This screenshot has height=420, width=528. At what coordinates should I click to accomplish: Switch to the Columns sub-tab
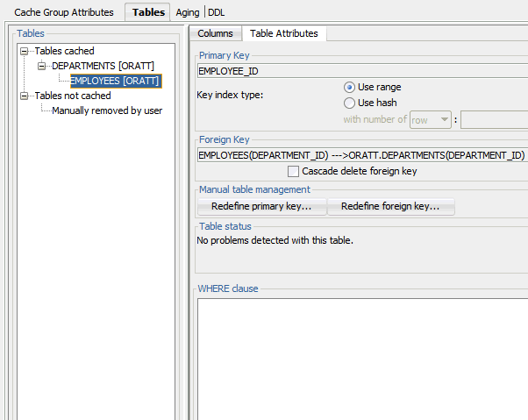point(215,33)
